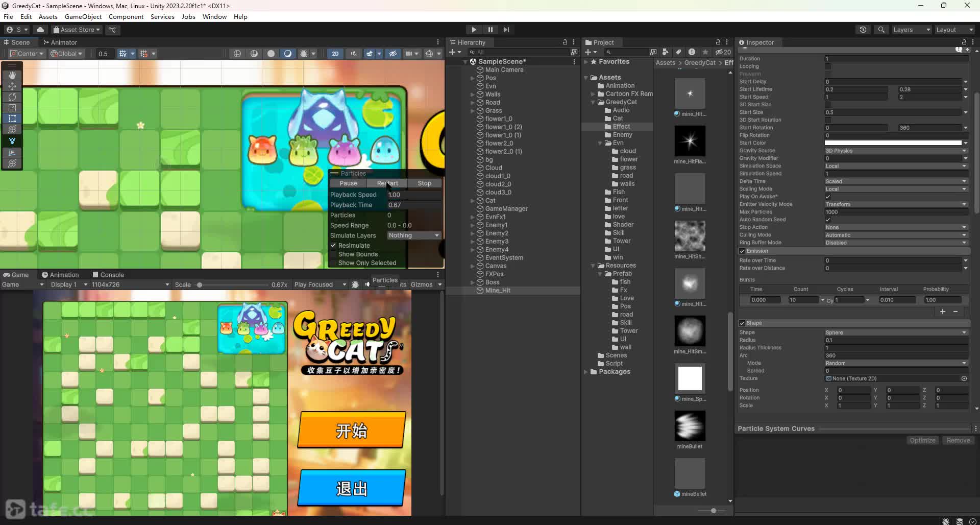980x525 pixels.
Task: Click the Optimize button in Particle System Curves
Action: point(922,440)
